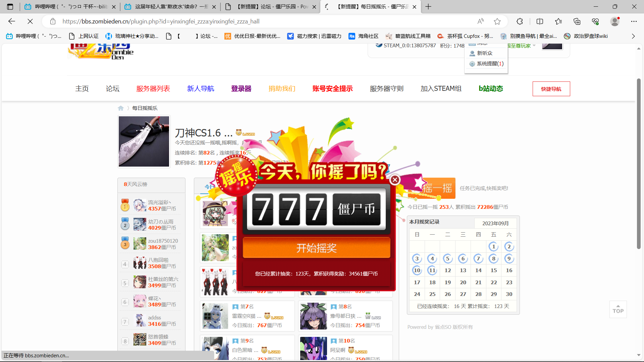Click the breadcrumb home icon
Image resolution: width=644 pixels, height=362 pixels.
(121, 108)
